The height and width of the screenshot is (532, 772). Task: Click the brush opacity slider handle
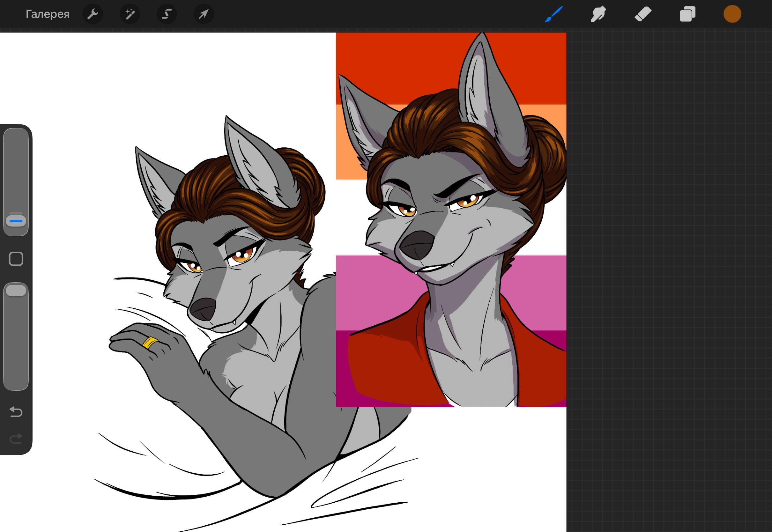(16, 290)
